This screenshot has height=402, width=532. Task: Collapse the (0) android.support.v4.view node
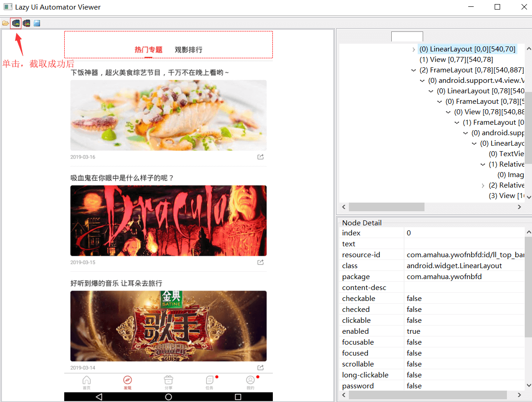click(x=422, y=81)
